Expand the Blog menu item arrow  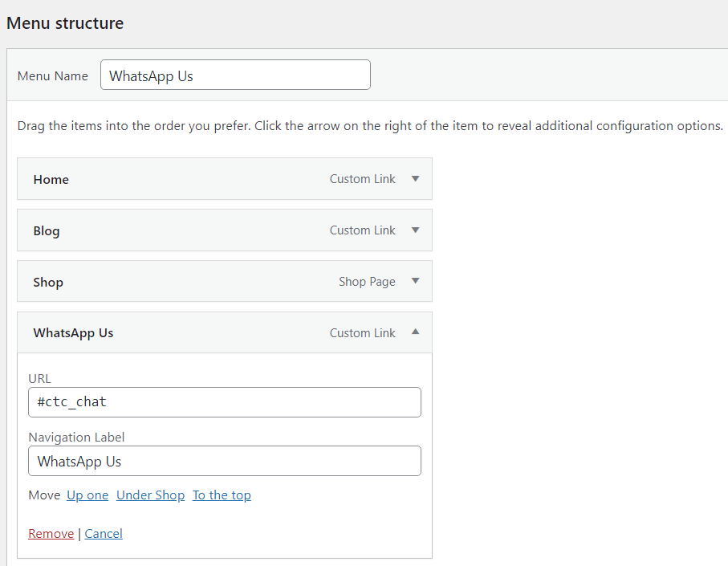click(415, 230)
